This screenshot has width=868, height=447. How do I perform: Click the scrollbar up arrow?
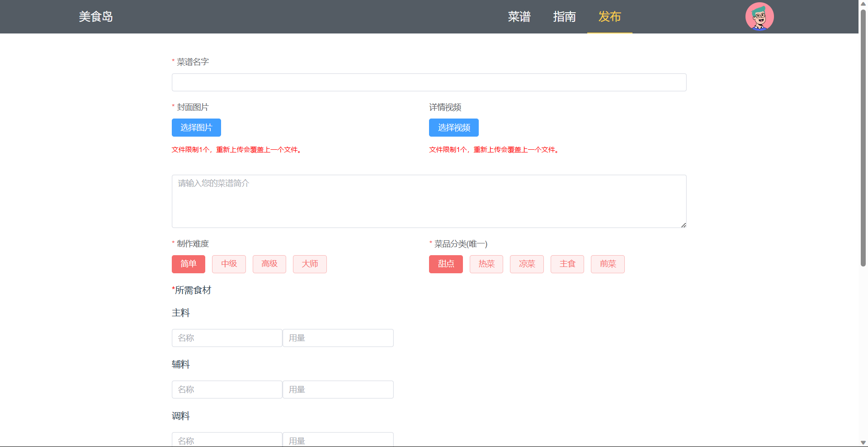(863, 4)
